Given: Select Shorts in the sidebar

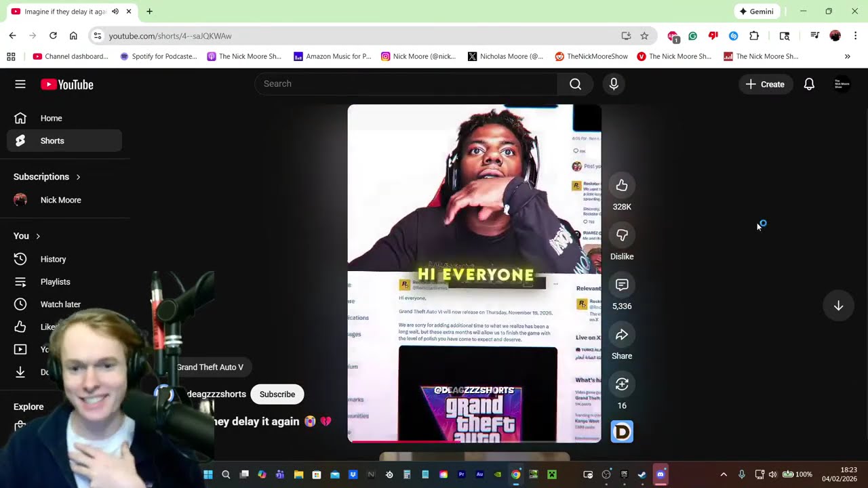Looking at the screenshot, I should (x=64, y=141).
